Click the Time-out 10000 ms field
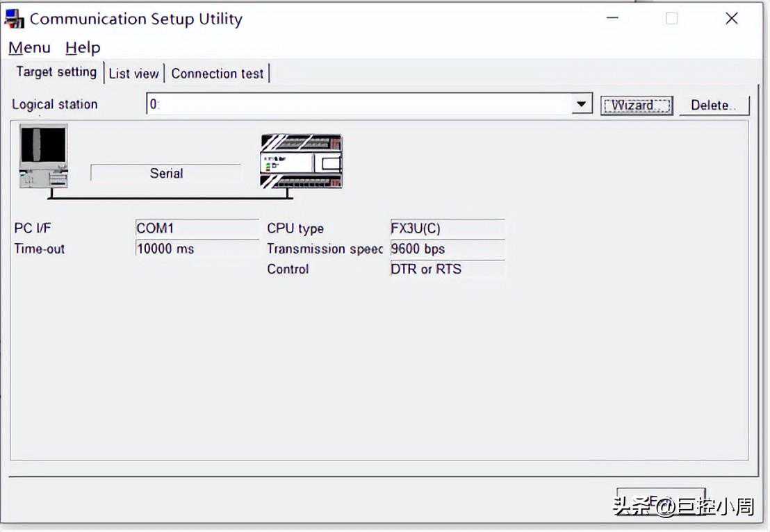770x532 pixels. point(197,249)
